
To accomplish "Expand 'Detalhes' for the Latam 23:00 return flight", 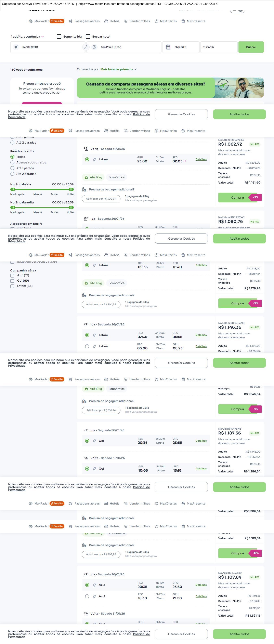I will point(201,159).
